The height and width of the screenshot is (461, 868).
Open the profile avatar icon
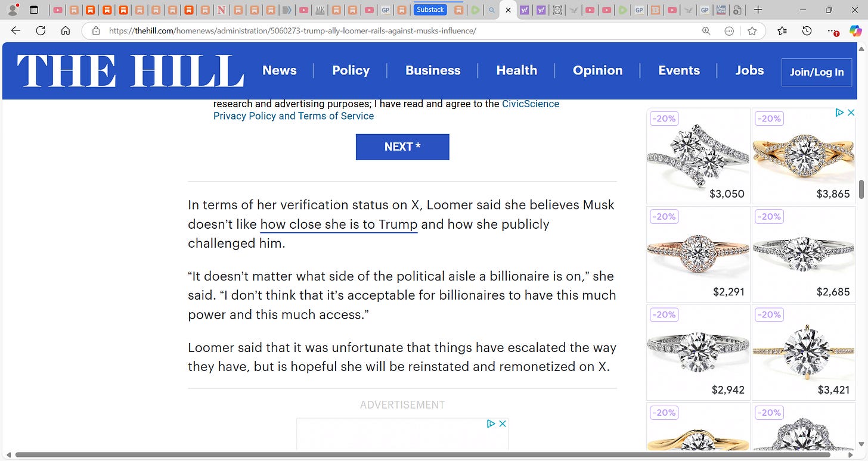click(x=12, y=10)
